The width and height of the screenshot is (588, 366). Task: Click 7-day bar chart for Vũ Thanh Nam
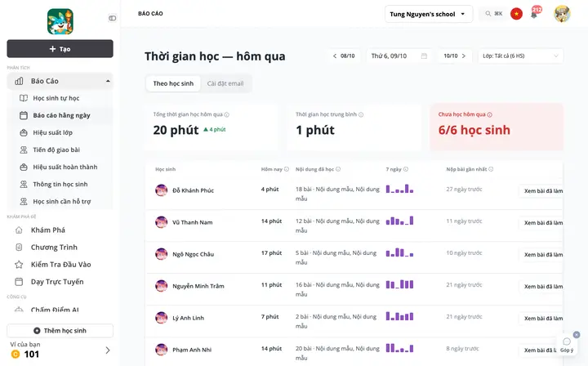tap(399, 221)
